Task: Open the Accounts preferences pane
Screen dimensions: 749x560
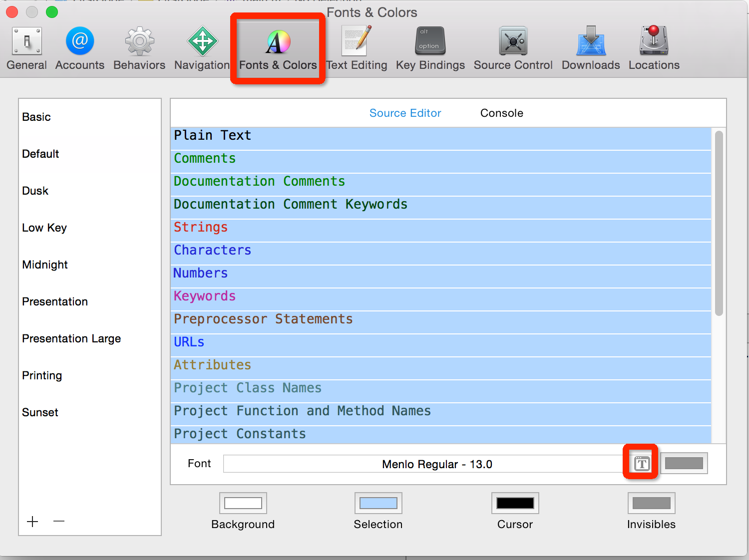Action: 79,47
